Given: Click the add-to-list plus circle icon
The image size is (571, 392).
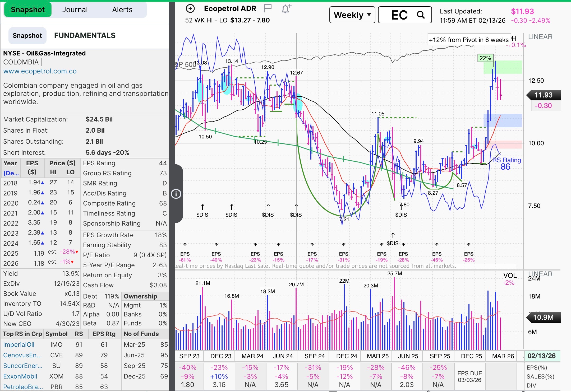Looking at the screenshot, I should (x=190, y=9).
